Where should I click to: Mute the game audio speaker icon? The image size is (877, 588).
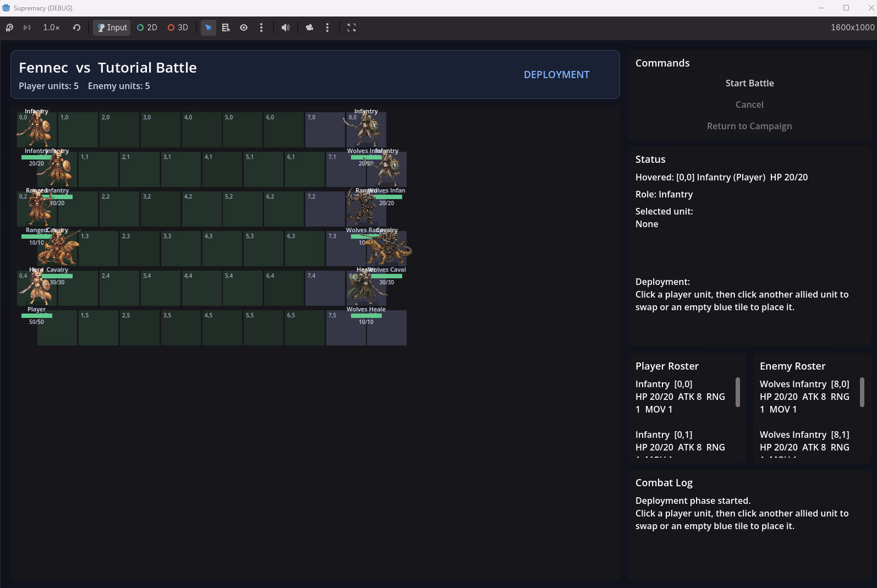(x=285, y=28)
